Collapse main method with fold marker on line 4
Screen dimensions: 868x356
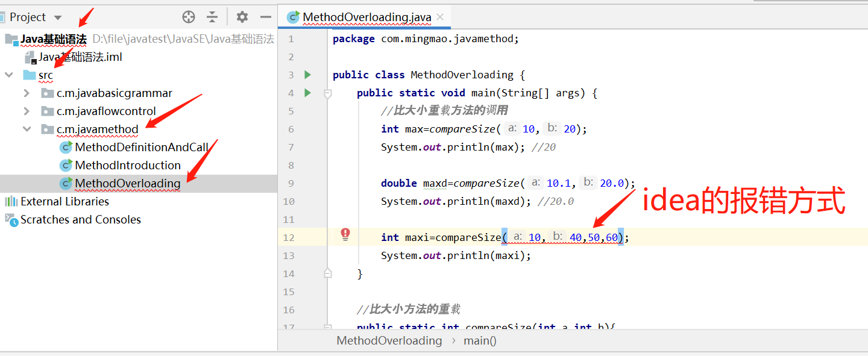[x=328, y=93]
